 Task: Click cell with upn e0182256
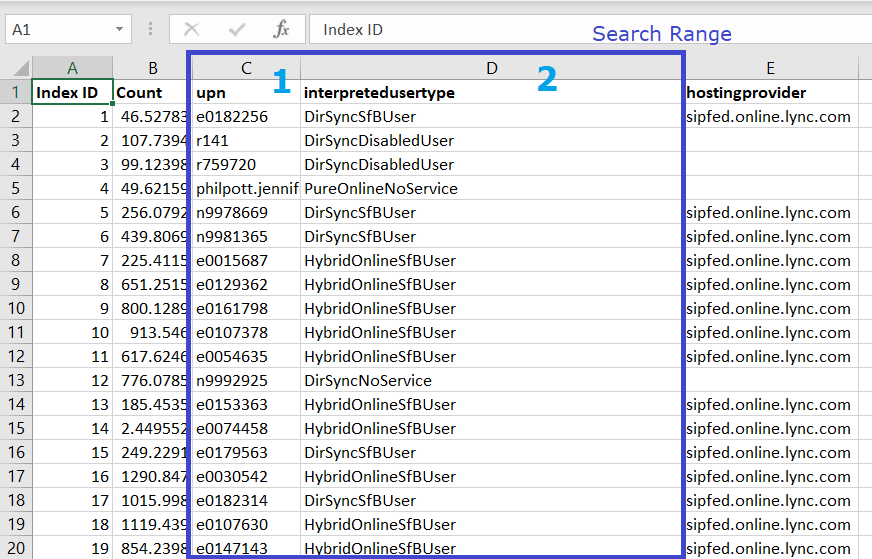click(246, 116)
